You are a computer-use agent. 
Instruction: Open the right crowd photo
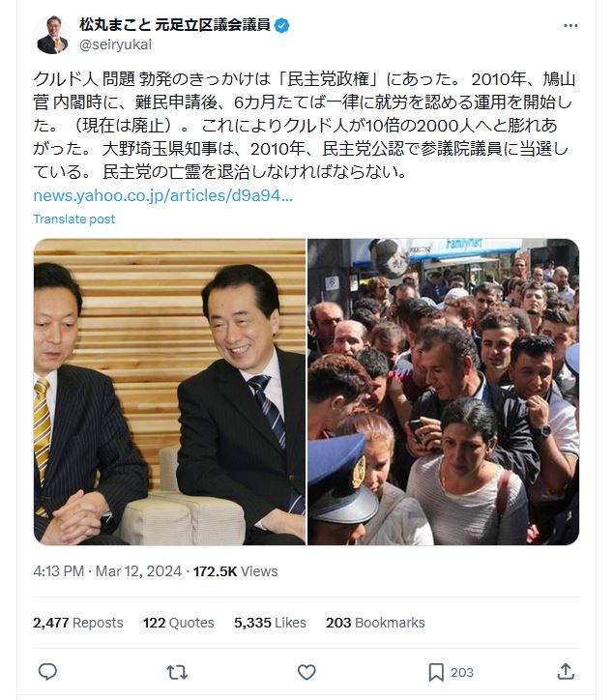[x=444, y=392]
